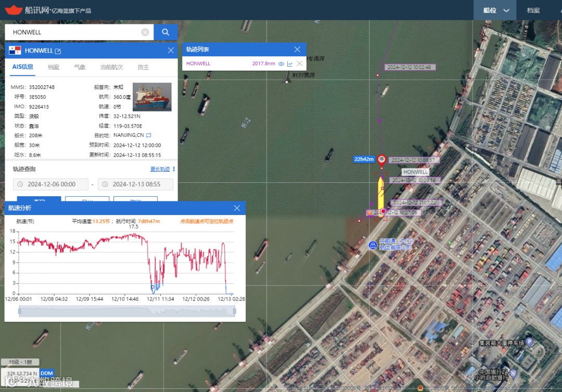The image size is (562, 392).
Task: Click the left handle of chart range slider
Action: (19, 311)
